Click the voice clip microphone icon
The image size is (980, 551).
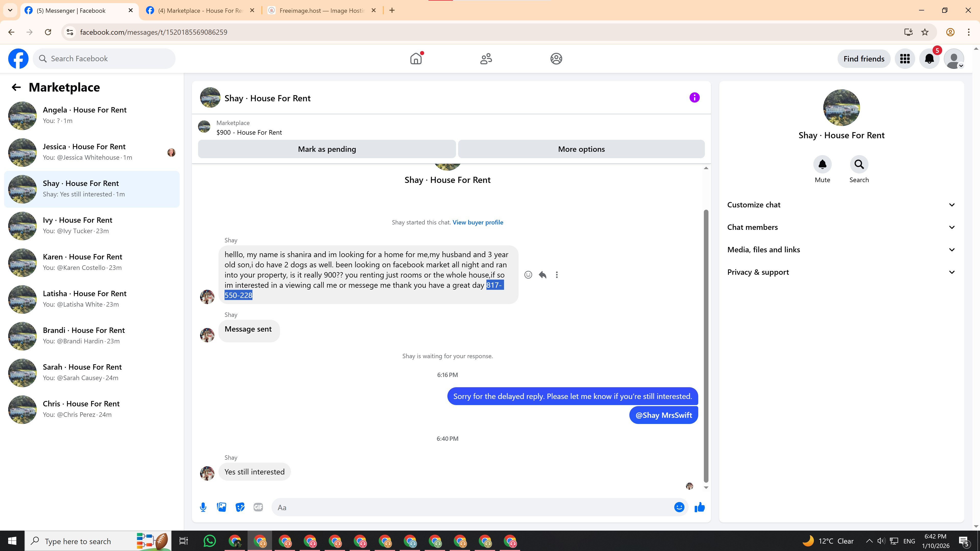coord(203,507)
